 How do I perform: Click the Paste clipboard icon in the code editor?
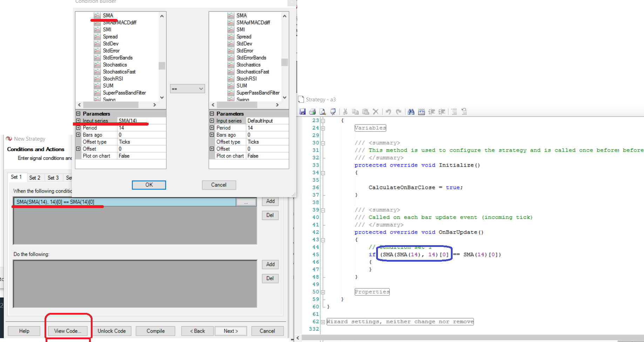(365, 112)
